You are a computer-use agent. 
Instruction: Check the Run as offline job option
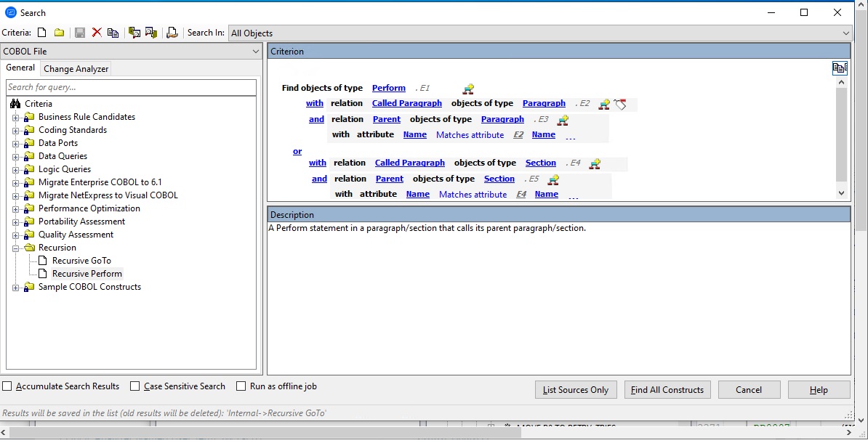click(x=241, y=386)
